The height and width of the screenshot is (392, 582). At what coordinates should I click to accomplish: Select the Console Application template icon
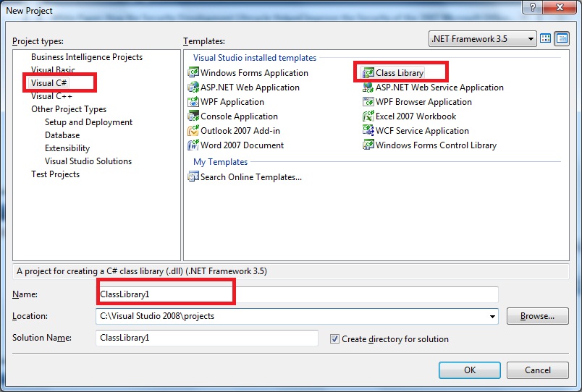click(x=193, y=116)
